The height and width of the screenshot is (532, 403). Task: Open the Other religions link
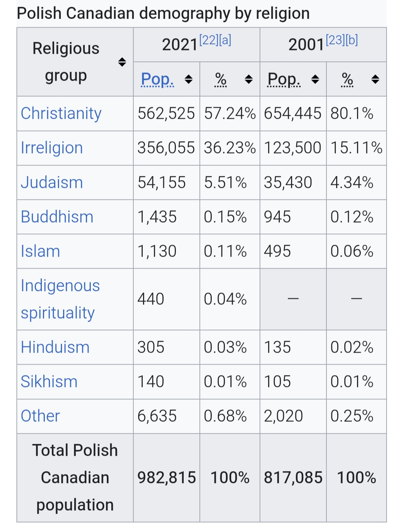(40, 416)
